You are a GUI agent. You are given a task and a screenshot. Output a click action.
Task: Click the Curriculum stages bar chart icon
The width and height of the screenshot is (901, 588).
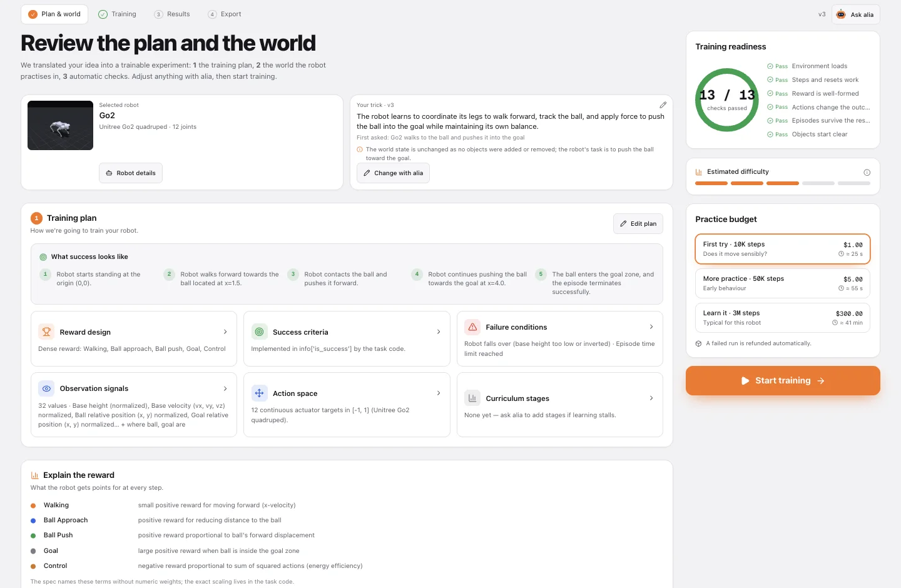point(472,398)
